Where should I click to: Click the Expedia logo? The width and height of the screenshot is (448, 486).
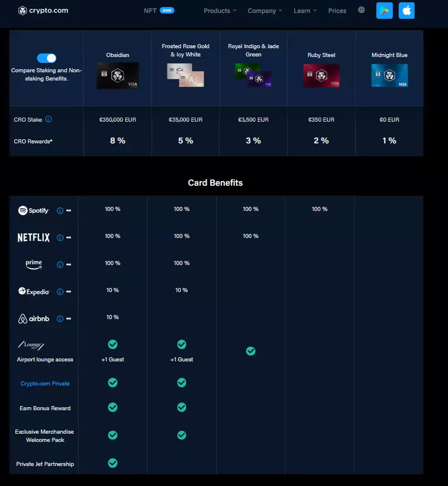[33, 291]
